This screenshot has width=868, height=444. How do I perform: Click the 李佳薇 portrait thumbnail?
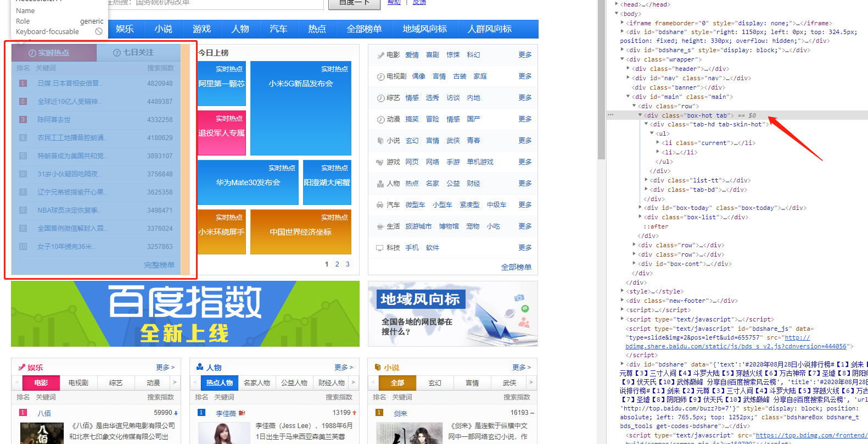point(224,433)
